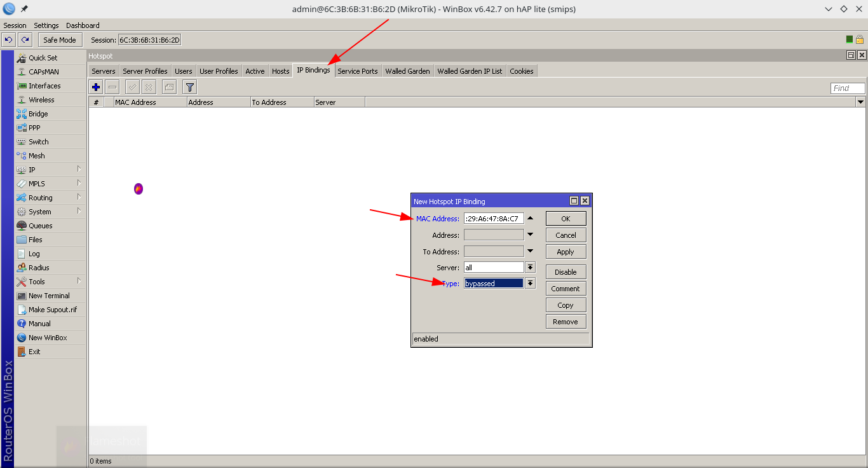Click Make Supout.rif in sidebar
The height and width of the screenshot is (468, 868).
click(50, 310)
